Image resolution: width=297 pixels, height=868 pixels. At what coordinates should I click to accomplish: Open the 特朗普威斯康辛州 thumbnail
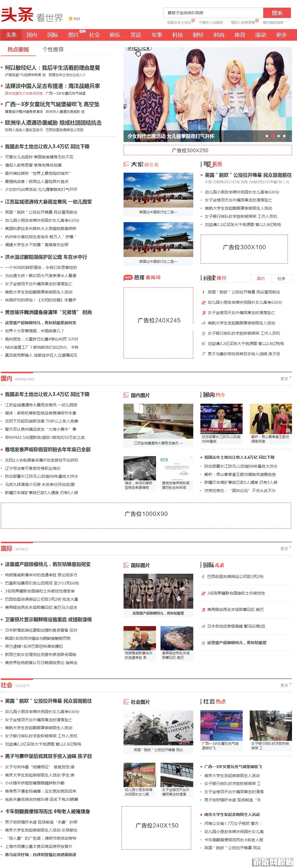140,638
